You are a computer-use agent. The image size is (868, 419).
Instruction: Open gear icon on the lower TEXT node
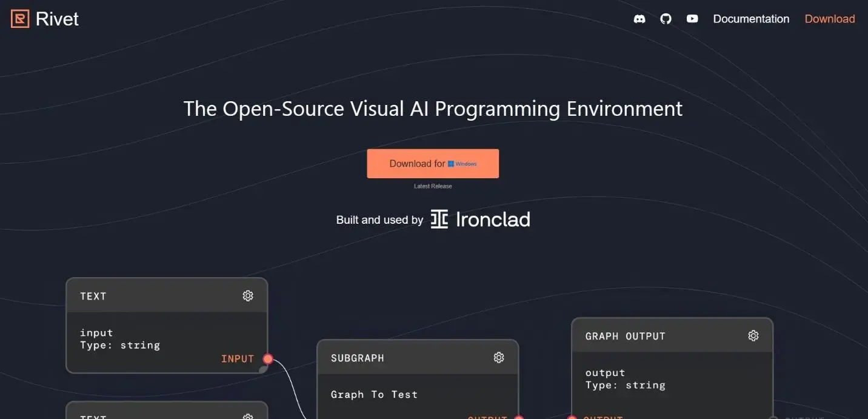click(248, 417)
